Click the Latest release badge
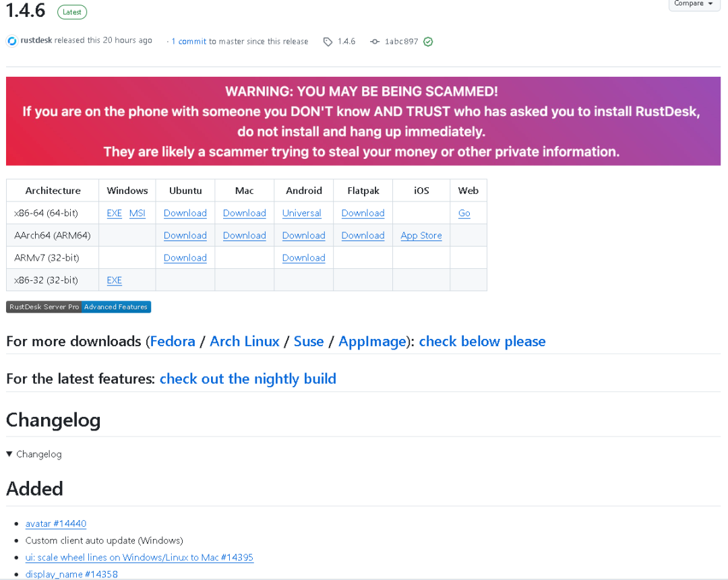728x580 pixels. 72,12
